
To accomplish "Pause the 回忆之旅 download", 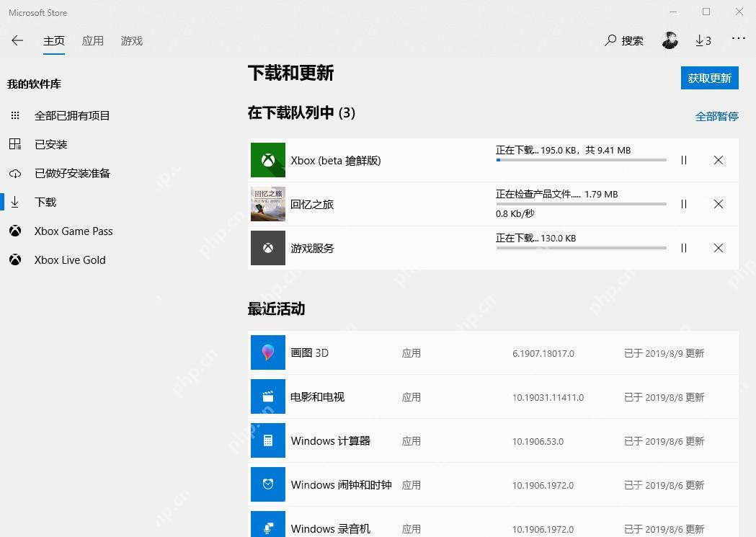I will (x=684, y=204).
